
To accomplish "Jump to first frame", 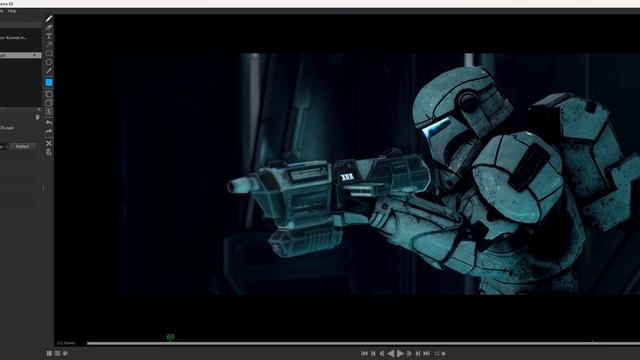I will click(364, 353).
